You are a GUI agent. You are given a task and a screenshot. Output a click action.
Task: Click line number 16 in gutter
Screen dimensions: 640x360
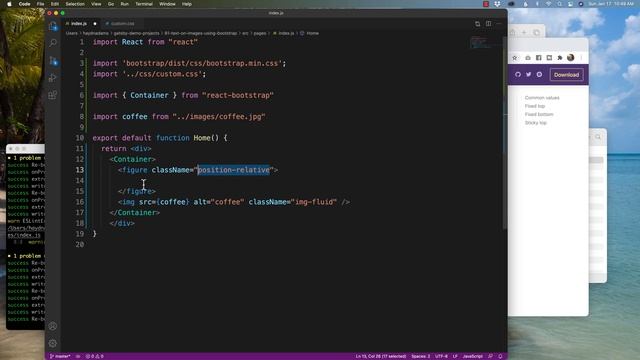(x=80, y=202)
